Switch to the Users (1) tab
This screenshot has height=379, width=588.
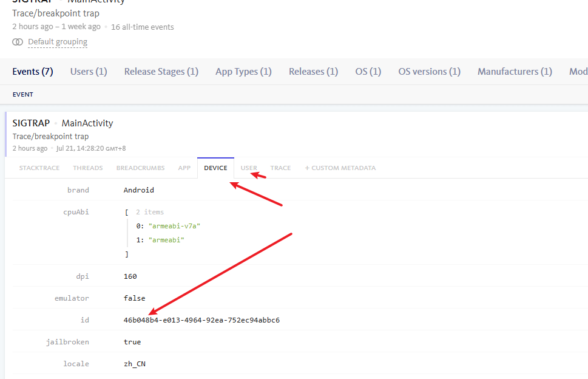click(89, 72)
